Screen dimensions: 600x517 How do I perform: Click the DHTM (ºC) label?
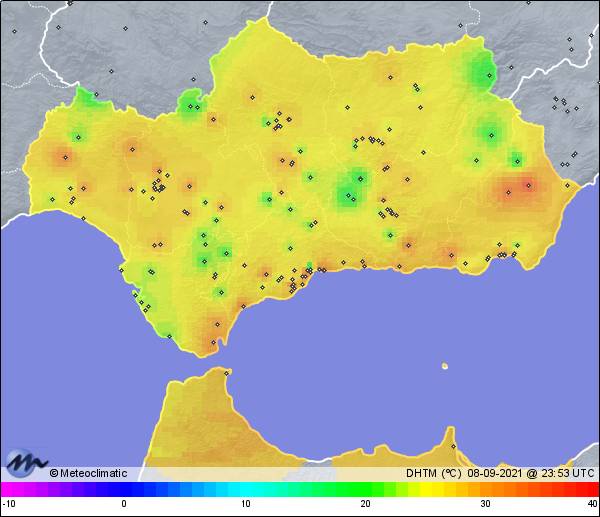(x=434, y=473)
